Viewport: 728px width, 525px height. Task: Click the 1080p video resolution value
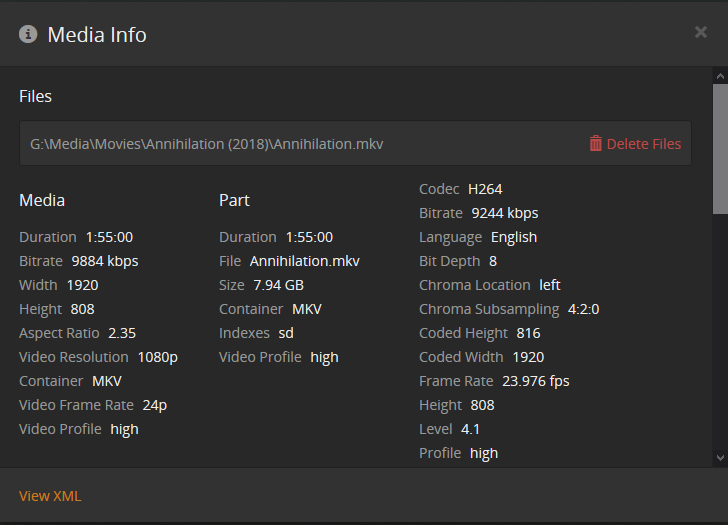click(158, 357)
